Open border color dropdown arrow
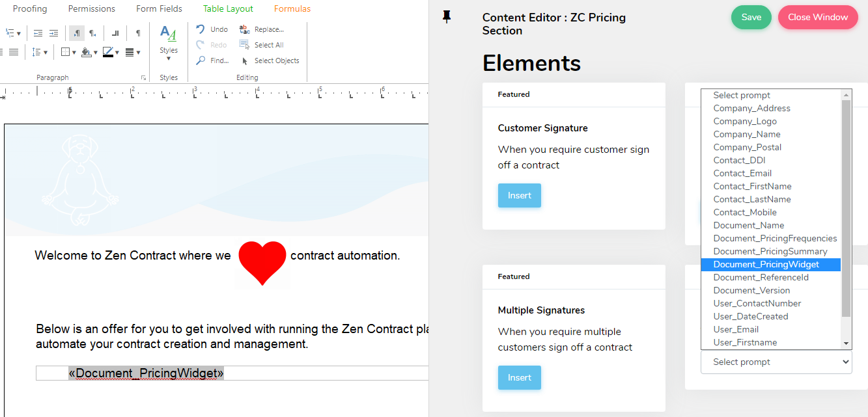 pos(117,53)
